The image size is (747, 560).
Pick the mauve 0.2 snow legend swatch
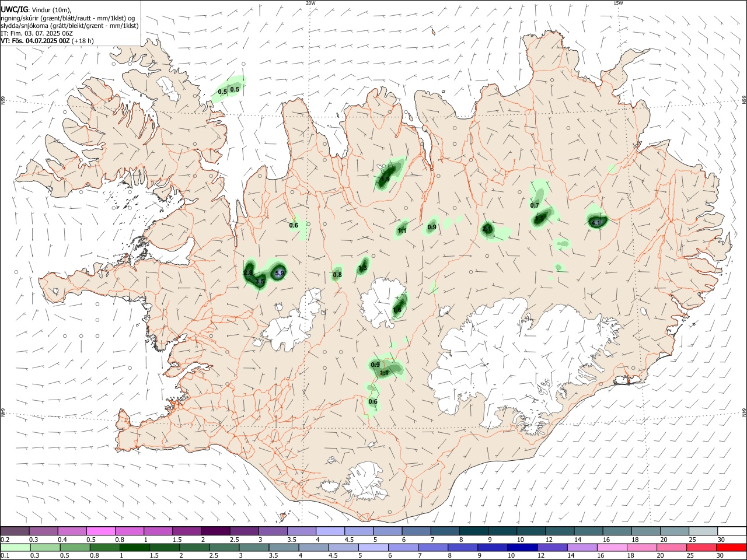tap(15, 531)
